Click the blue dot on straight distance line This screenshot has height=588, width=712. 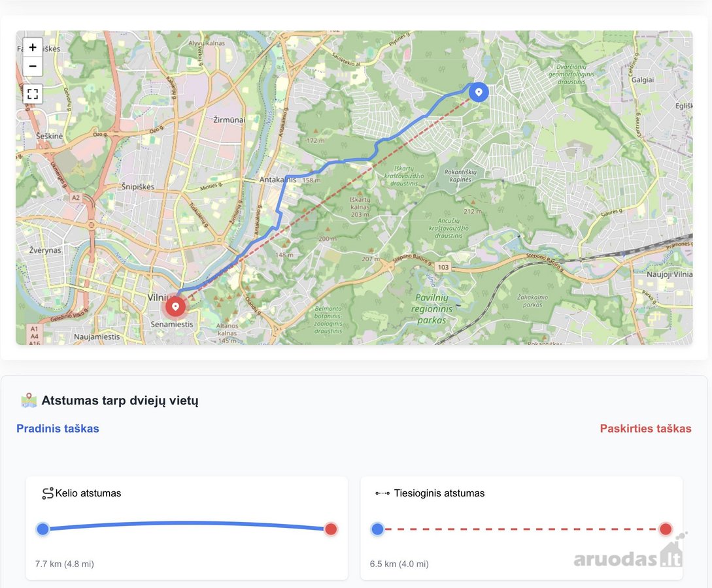pyautogui.click(x=377, y=529)
